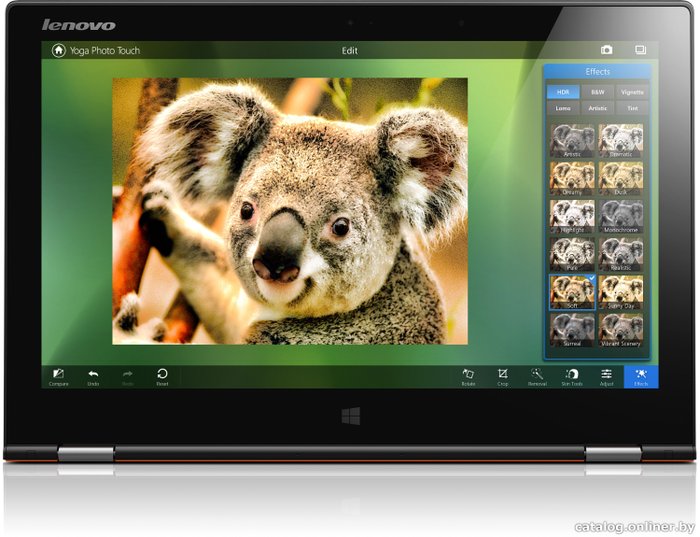This screenshot has width=700, height=537.
Task: Select the Rotate tool
Action: click(468, 375)
